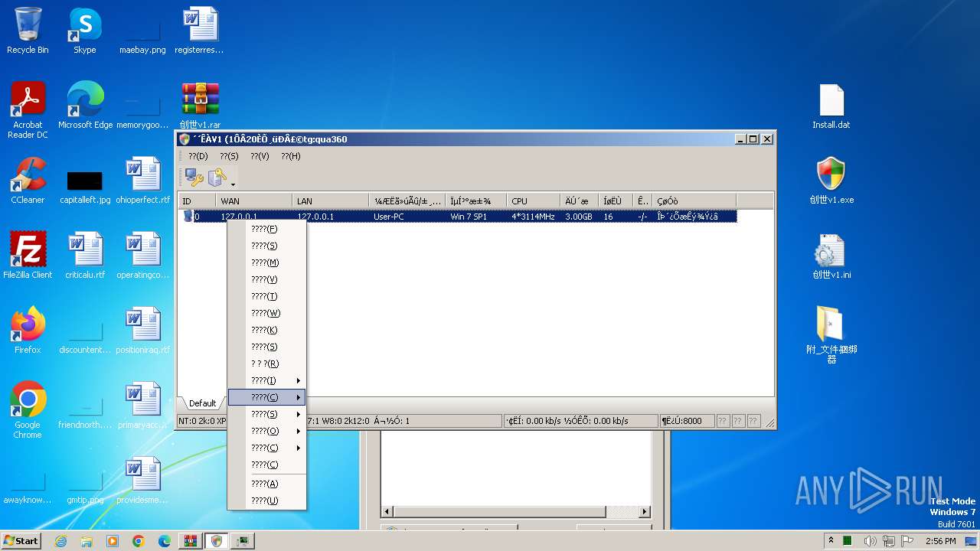Expand the ????(I) submenu entry
980x551 pixels.
pyautogui.click(x=266, y=380)
